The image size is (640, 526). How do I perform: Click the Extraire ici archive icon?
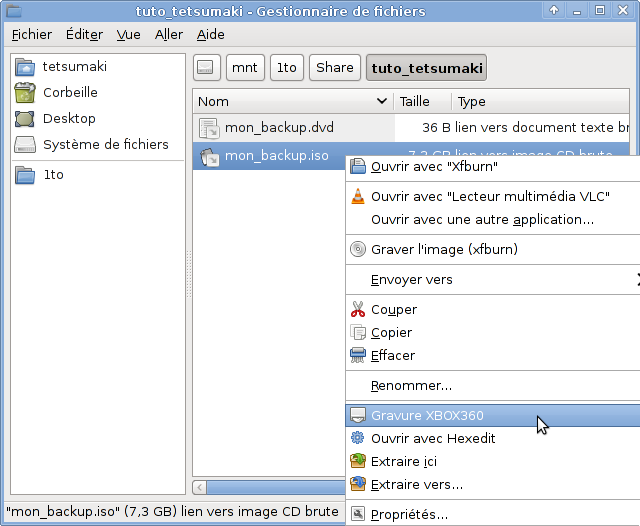coord(358,461)
